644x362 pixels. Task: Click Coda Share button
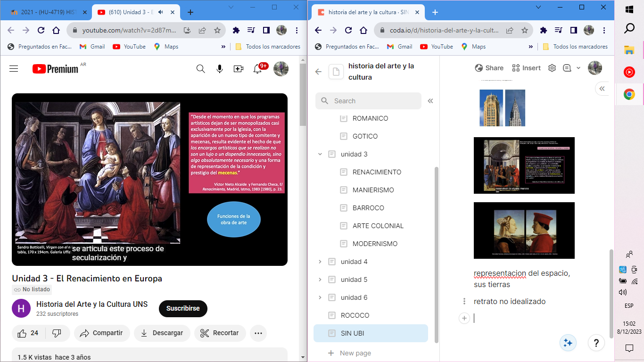pyautogui.click(x=489, y=68)
